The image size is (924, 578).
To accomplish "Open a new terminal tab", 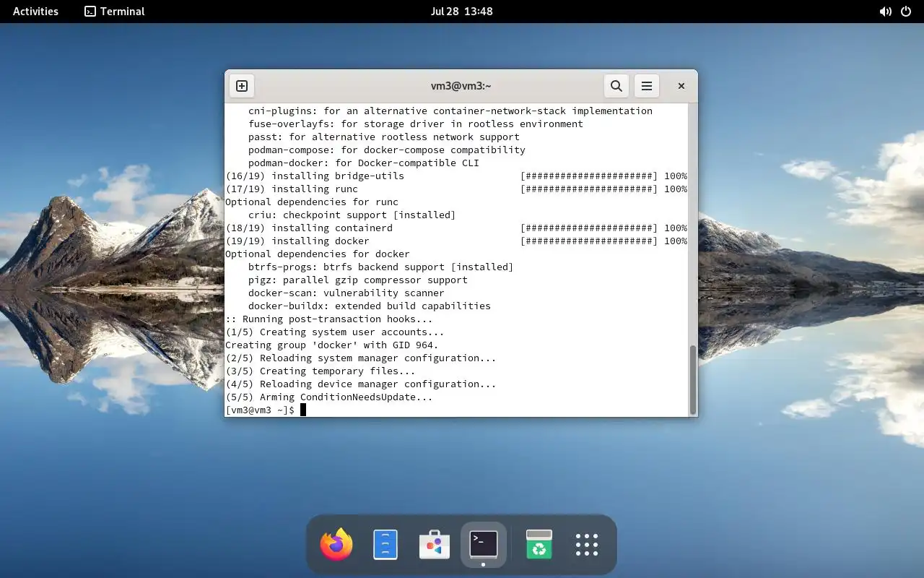I will click(x=242, y=86).
